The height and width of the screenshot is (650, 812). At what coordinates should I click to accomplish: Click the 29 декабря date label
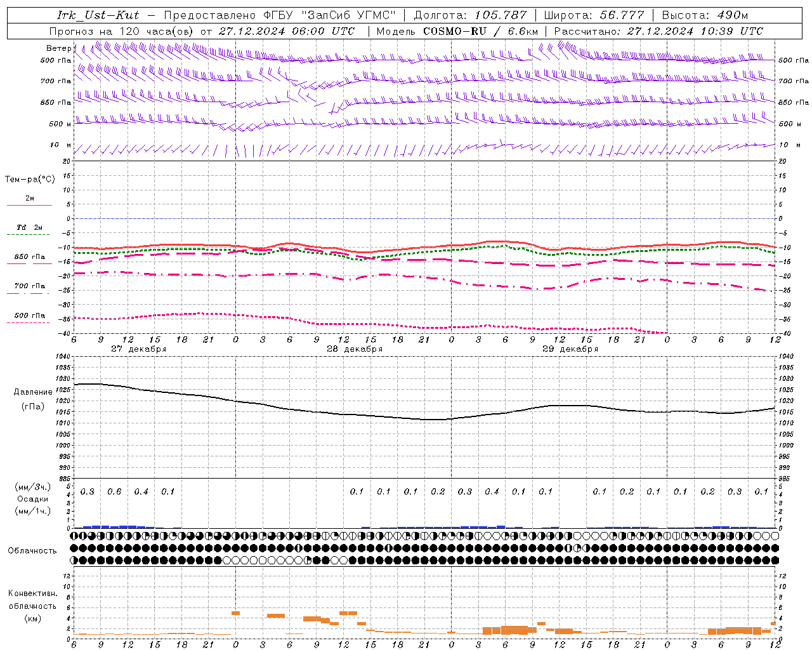point(570,349)
